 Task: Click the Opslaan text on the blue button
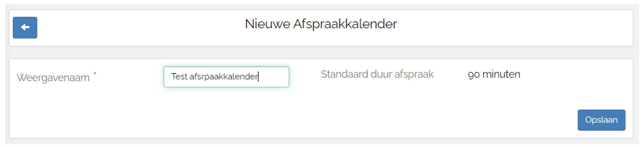(601, 120)
